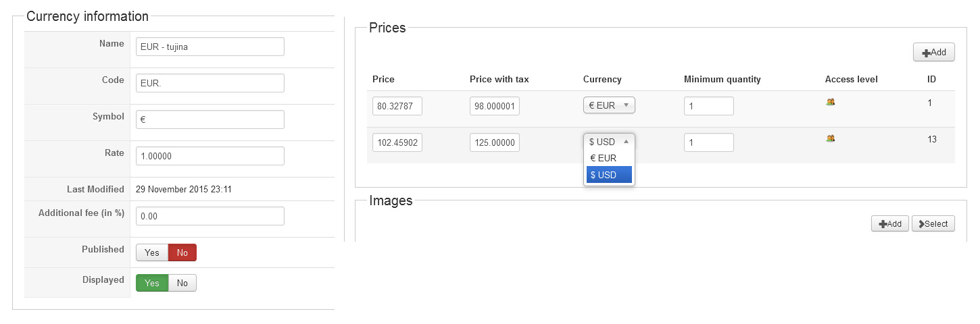980x324 pixels.
Task: Set Displayed to Yes
Action: [152, 283]
